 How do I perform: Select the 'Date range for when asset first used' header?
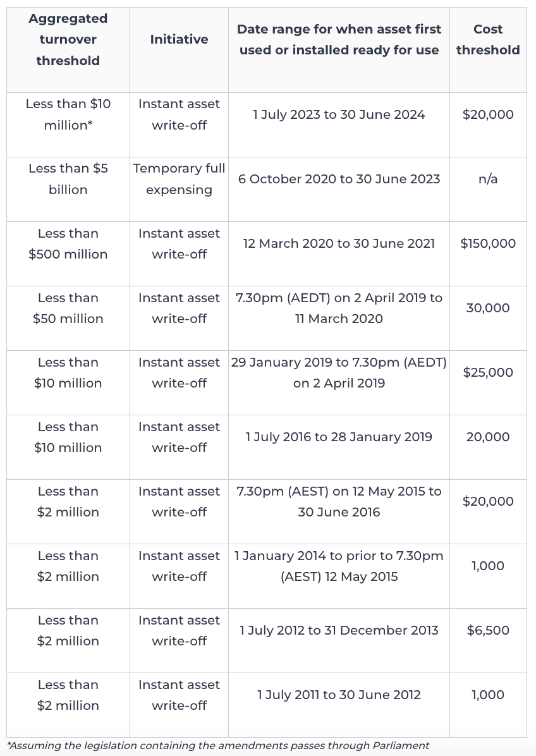(x=339, y=40)
